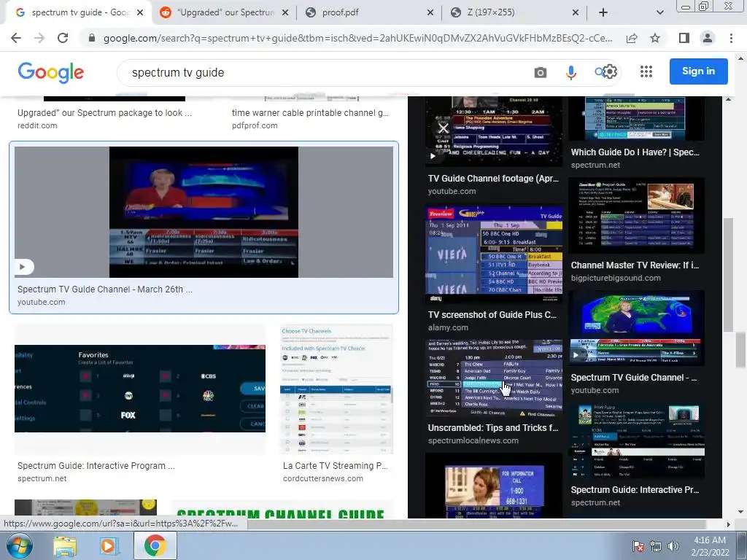The height and width of the screenshot is (560, 747).
Task: Click the Sign in button
Action: [x=698, y=71]
